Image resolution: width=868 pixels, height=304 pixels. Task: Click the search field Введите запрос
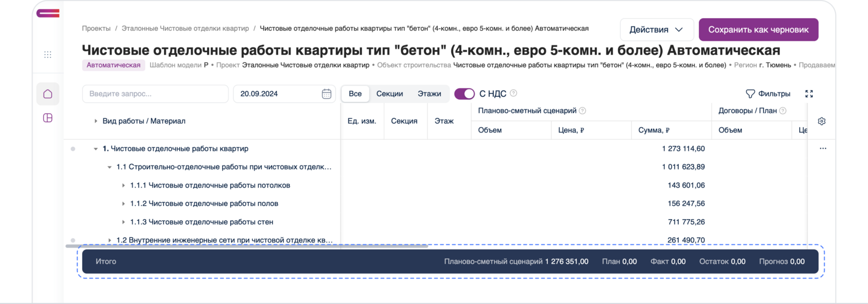coord(155,94)
